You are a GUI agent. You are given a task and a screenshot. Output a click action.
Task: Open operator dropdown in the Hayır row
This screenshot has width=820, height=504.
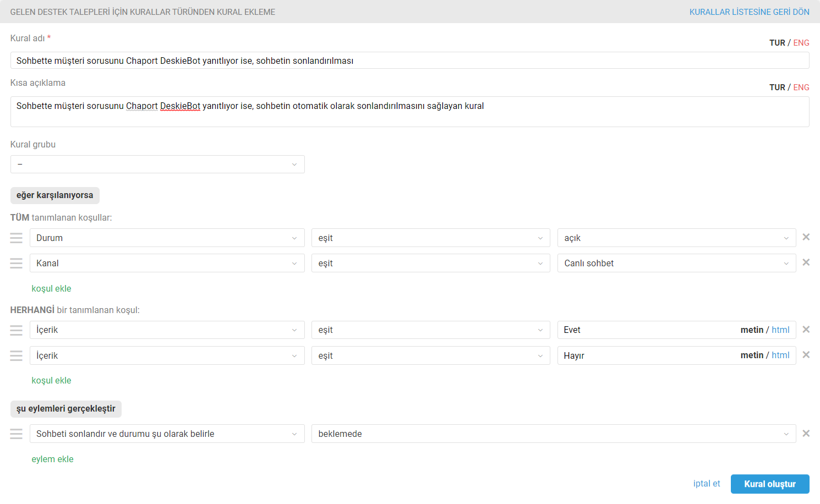(x=431, y=355)
